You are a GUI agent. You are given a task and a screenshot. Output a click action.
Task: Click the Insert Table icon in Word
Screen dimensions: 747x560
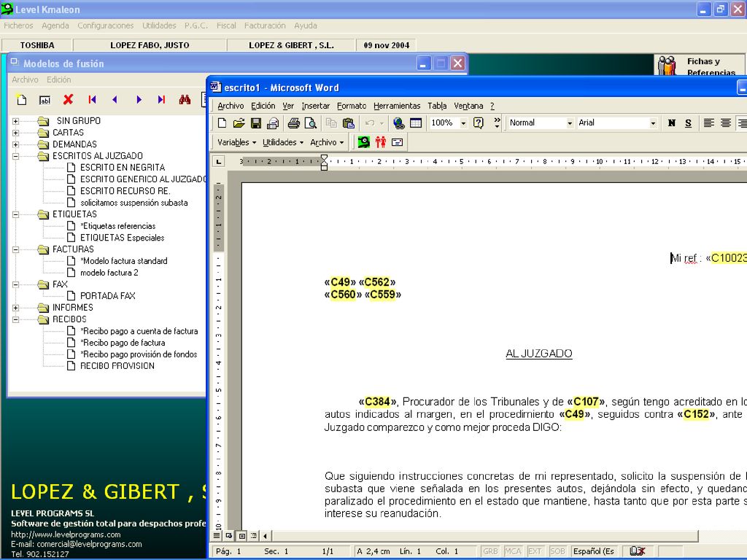click(416, 122)
